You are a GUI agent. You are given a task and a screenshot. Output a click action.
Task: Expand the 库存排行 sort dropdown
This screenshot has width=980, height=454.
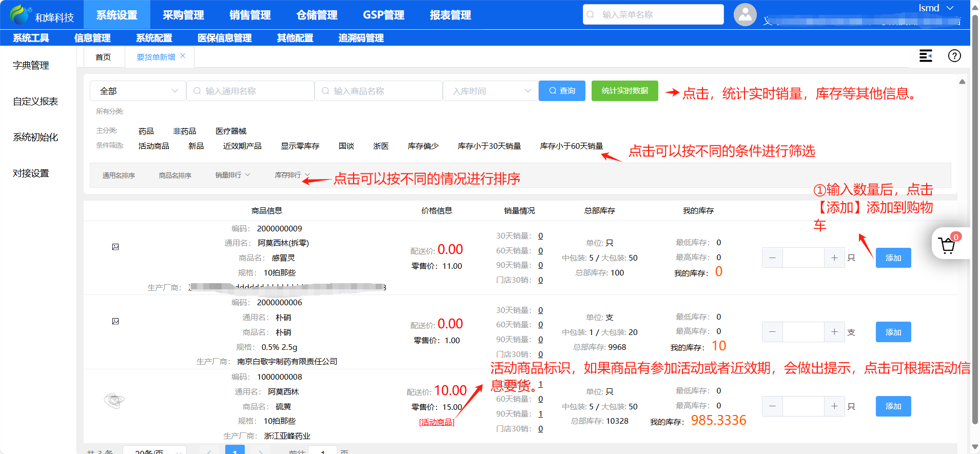[292, 175]
